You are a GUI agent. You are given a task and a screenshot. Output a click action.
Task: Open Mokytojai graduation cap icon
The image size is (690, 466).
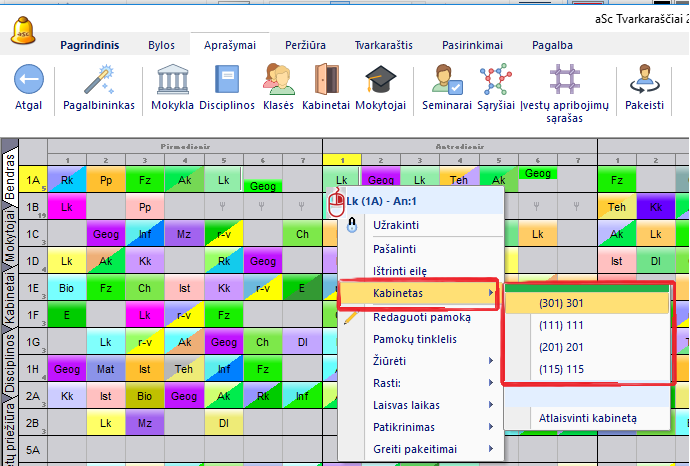(381, 80)
